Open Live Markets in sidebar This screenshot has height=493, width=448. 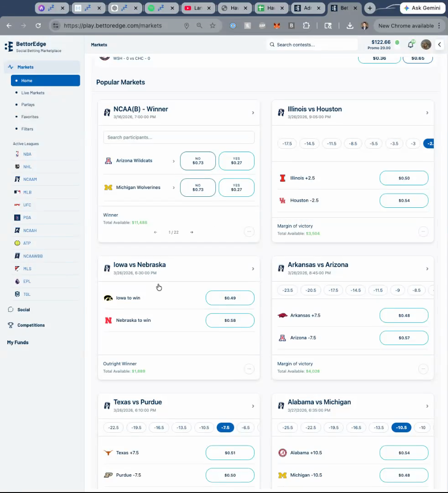click(x=33, y=93)
